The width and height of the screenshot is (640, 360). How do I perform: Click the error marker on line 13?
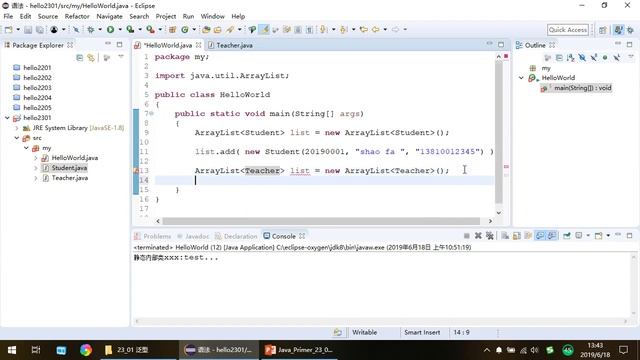136,171
